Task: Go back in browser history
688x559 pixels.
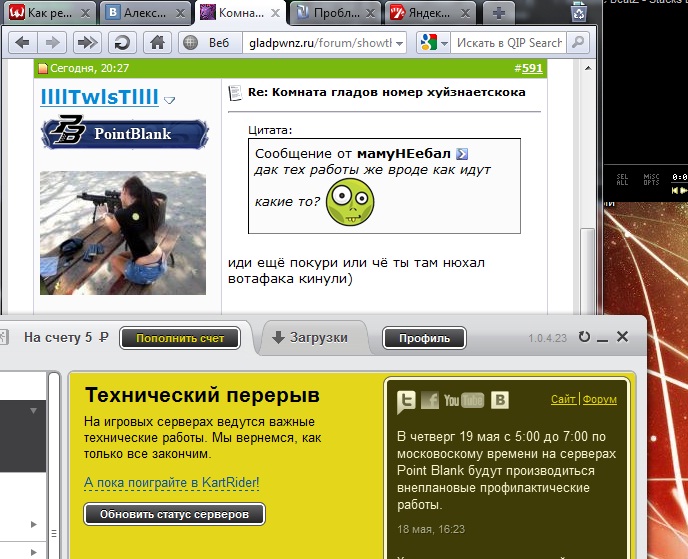Action: (x=22, y=43)
